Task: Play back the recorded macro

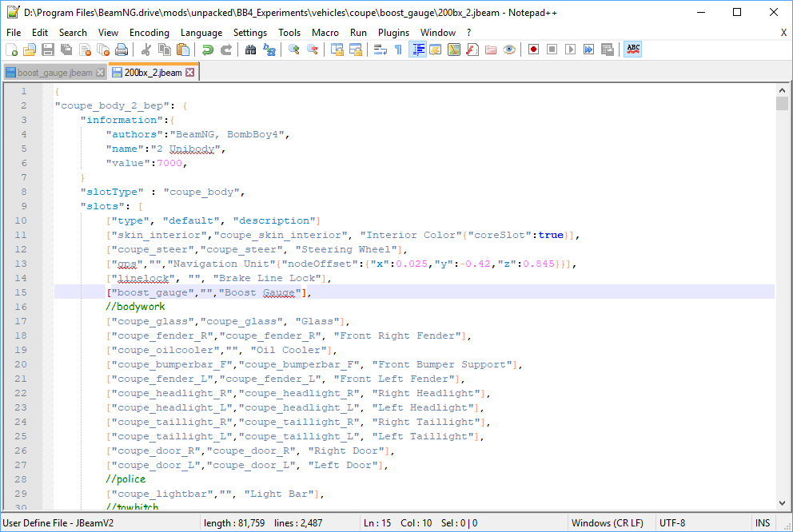Action: click(570, 50)
